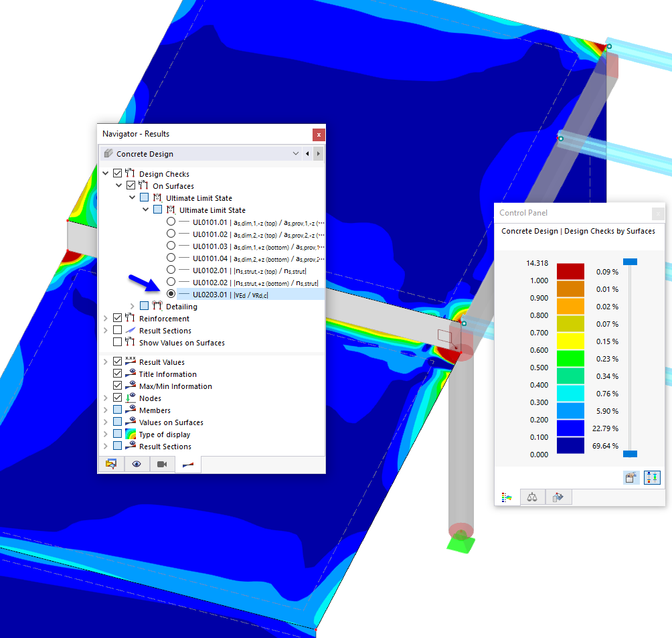Collapse the On Surfaces tree branch
The width and height of the screenshot is (672, 638).
pyautogui.click(x=118, y=185)
